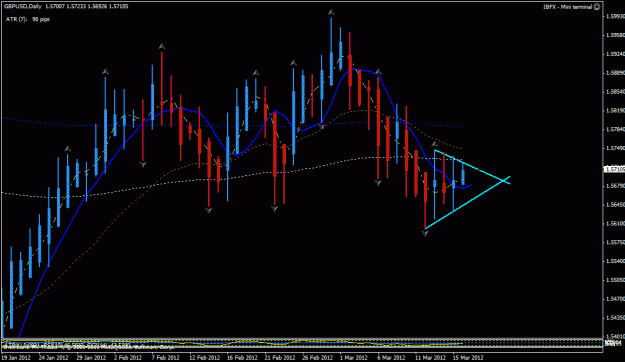Click the 24 Jan 2012 date label
This screenshot has height=362, width=625.
54,358
